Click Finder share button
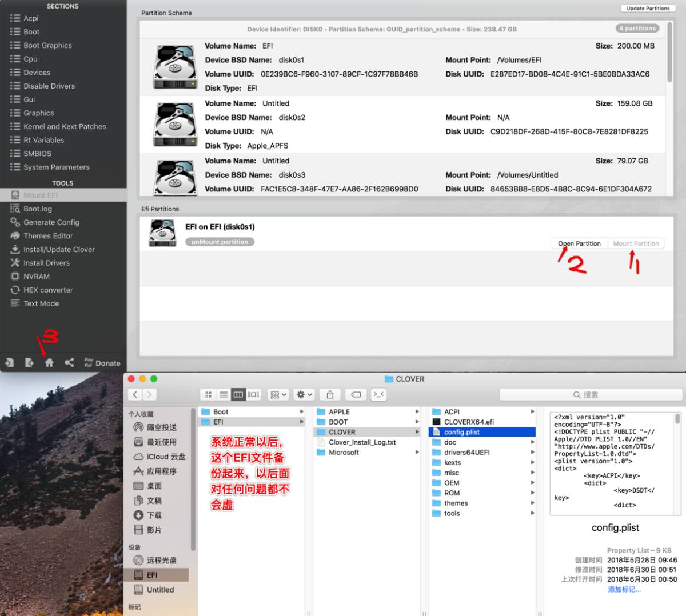 330,394
